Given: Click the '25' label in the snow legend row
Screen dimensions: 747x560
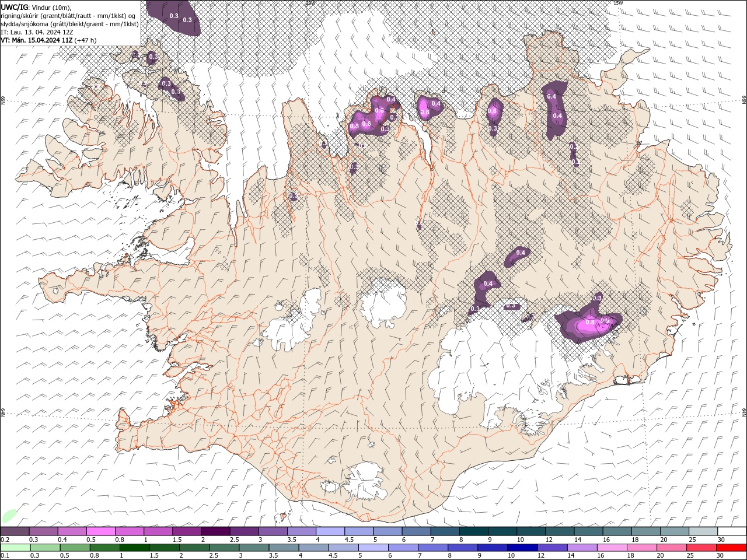Looking at the screenshot, I should click(692, 540).
